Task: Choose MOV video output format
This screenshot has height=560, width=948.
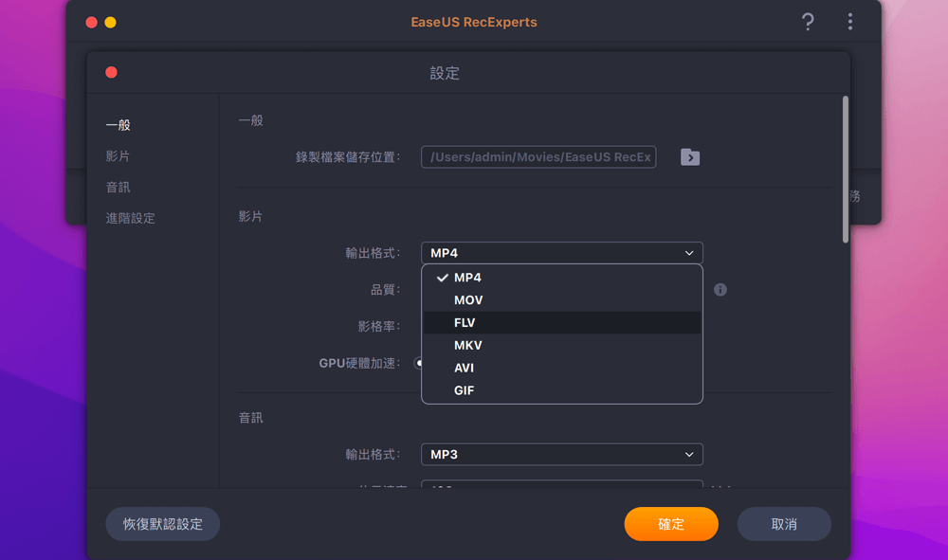Action: click(x=561, y=300)
